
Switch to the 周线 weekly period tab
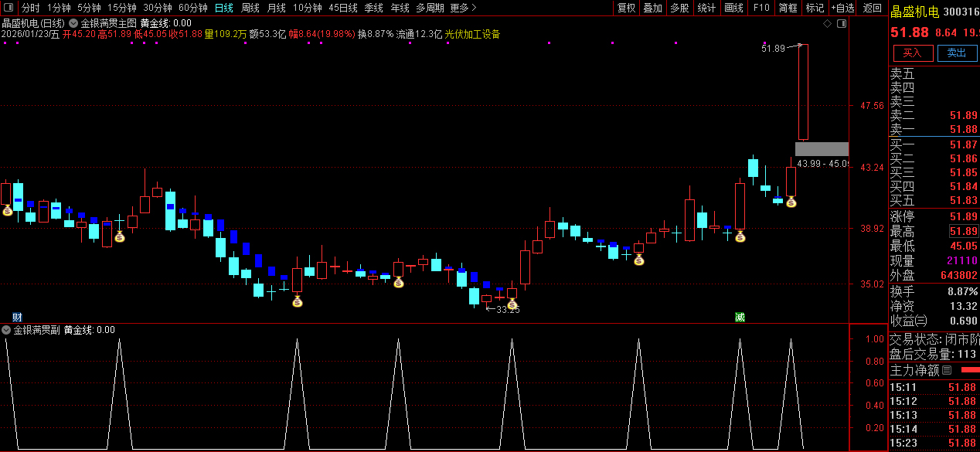point(250,8)
